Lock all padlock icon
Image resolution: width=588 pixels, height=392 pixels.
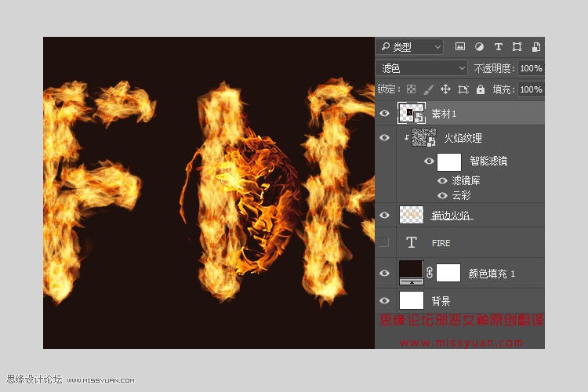pos(481,89)
